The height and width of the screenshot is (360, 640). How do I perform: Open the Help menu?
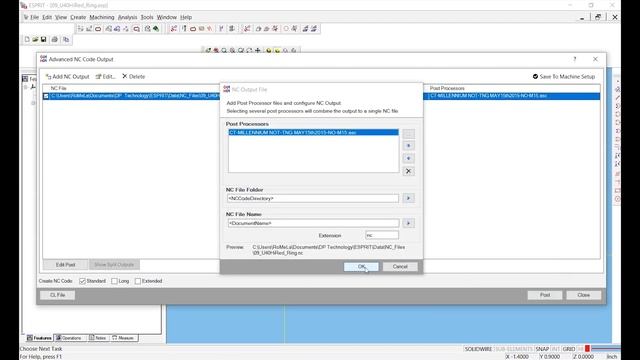pos(186,17)
